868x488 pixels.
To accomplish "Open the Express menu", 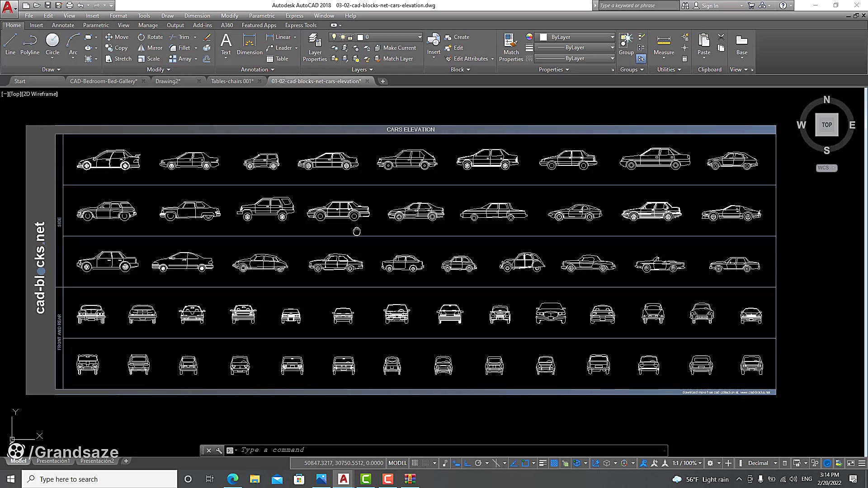I will pos(294,16).
